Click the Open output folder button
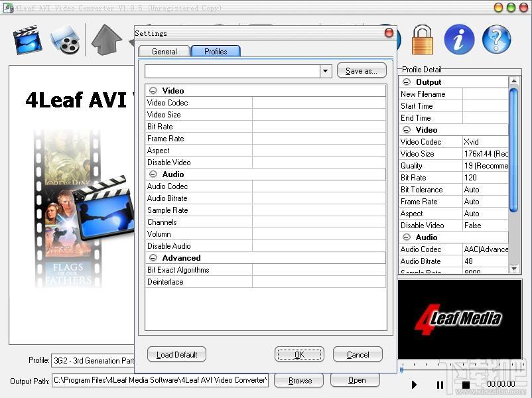 (x=357, y=380)
